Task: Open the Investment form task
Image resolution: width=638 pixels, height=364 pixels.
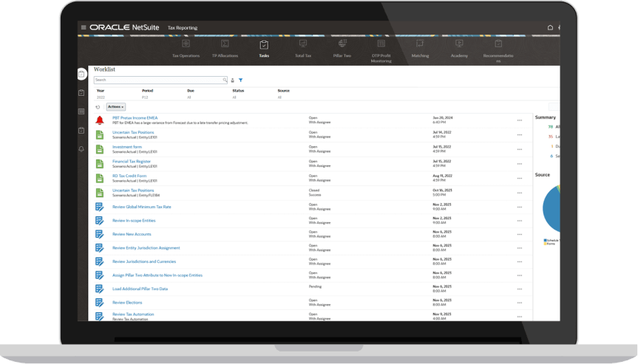Action: pyautogui.click(x=127, y=147)
